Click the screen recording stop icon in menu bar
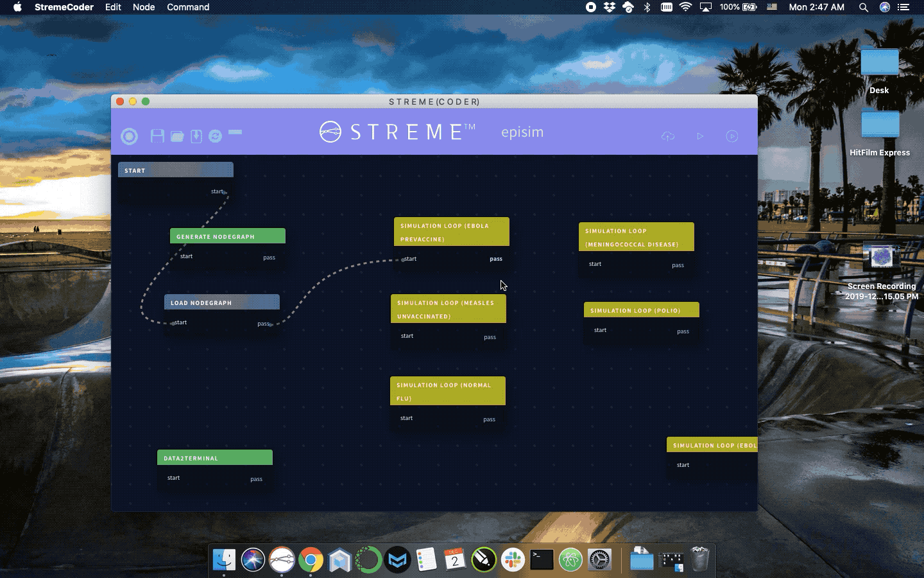Image resolution: width=924 pixels, height=578 pixels. [x=591, y=7]
